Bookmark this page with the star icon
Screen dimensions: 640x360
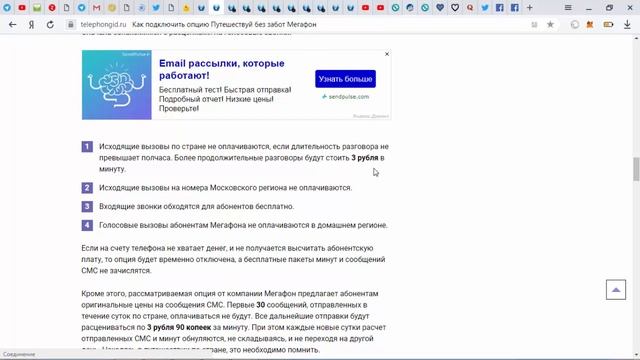pyautogui.click(x=550, y=24)
